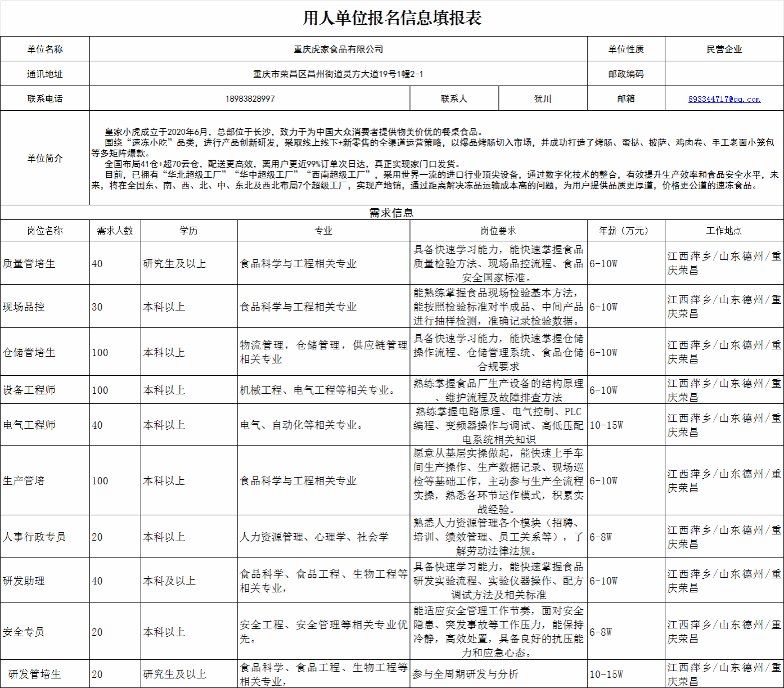Select the 岗位名称 column header

point(45,231)
